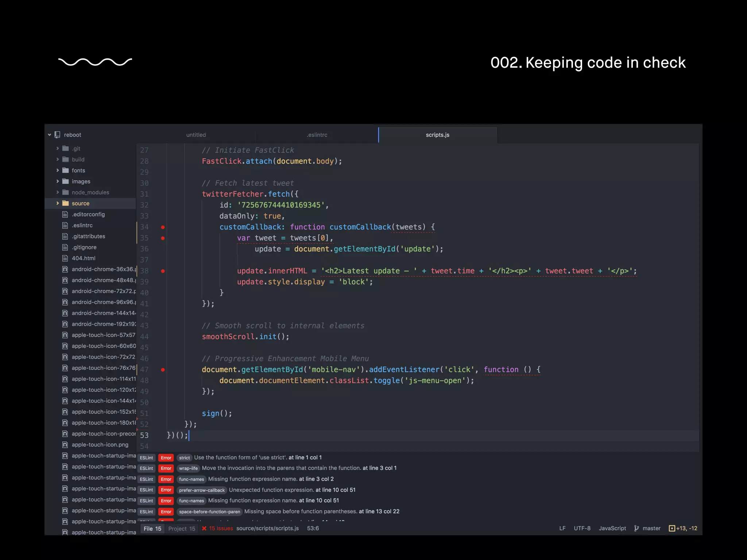This screenshot has width=747, height=560.
Task: Click the source/scripts/scripts.js path in status bar
Action: click(x=267, y=528)
